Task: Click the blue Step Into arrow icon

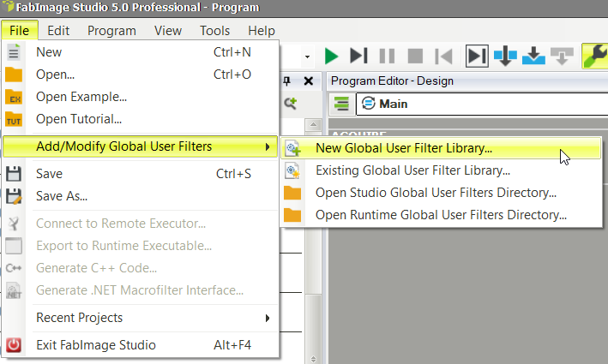Action: [533, 57]
